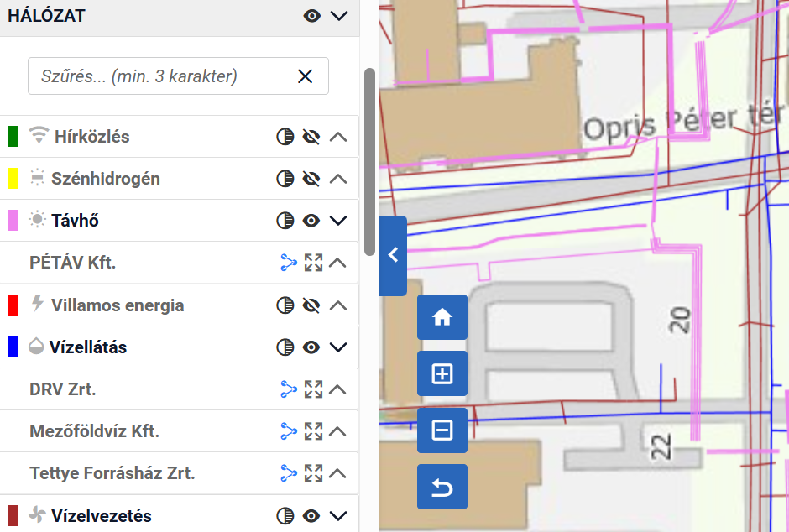Viewport: 789px width, 532px height.
Task: Click opacity icon for Távhő layer
Action: (x=285, y=221)
